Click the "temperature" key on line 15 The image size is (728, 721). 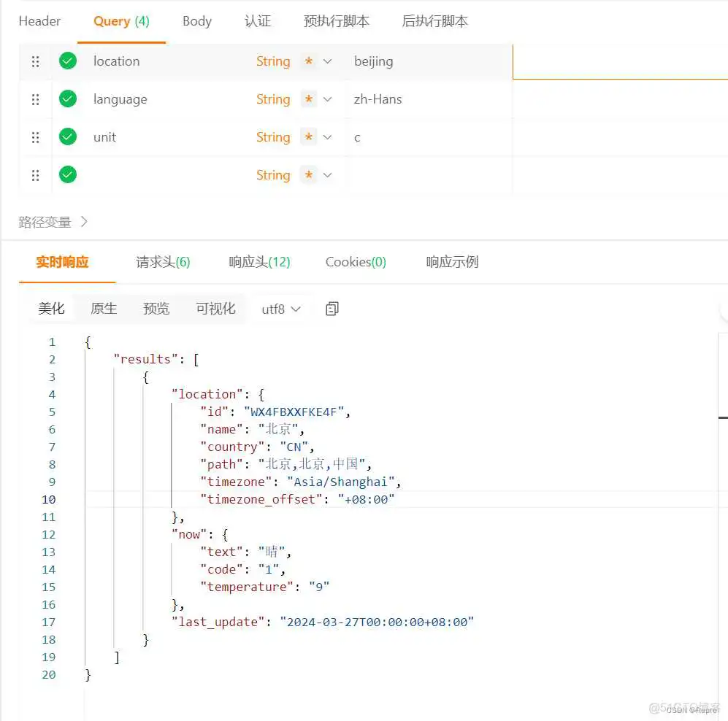(x=247, y=587)
